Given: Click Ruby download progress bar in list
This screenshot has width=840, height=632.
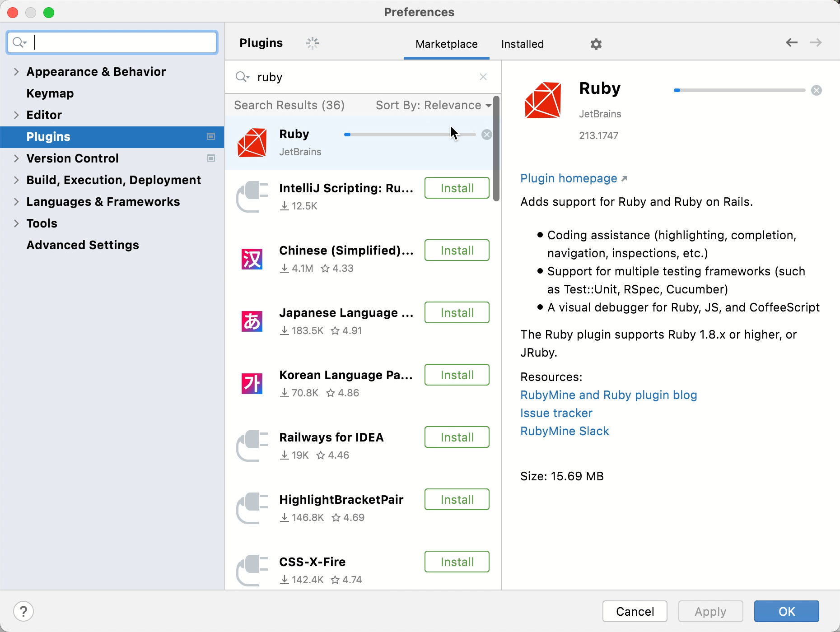Looking at the screenshot, I should 410,135.
